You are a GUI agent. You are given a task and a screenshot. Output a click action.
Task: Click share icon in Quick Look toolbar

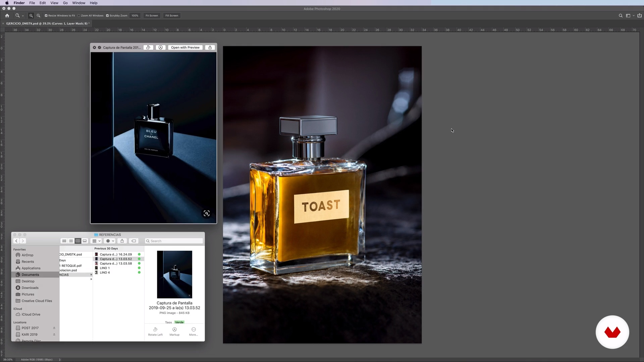point(210,48)
